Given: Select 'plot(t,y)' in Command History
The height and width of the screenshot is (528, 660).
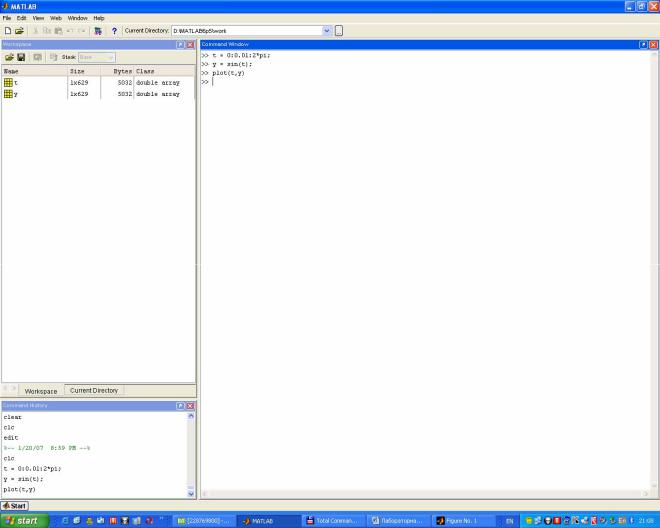Looking at the screenshot, I should [x=19, y=489].
